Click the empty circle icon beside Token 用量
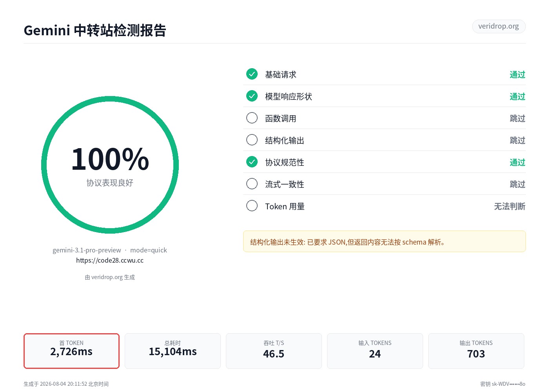Viewport: 549px width, 392px height. (252, 206)
